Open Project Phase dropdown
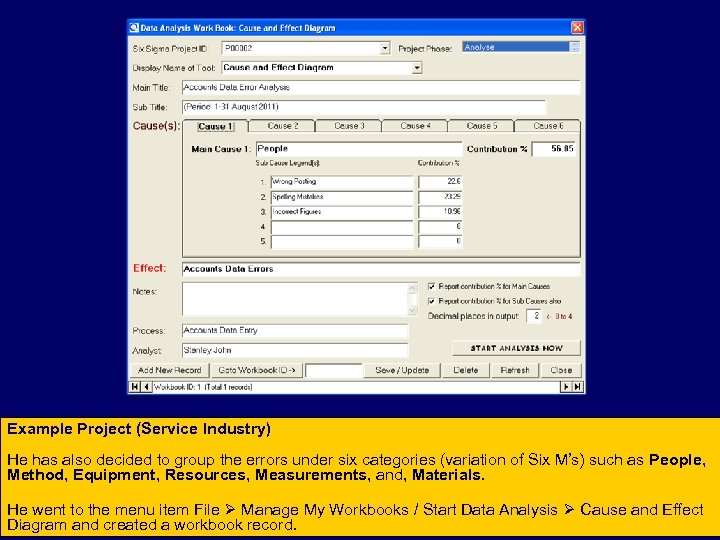Viewport: 720px width, 540px height. coord(574,47)
